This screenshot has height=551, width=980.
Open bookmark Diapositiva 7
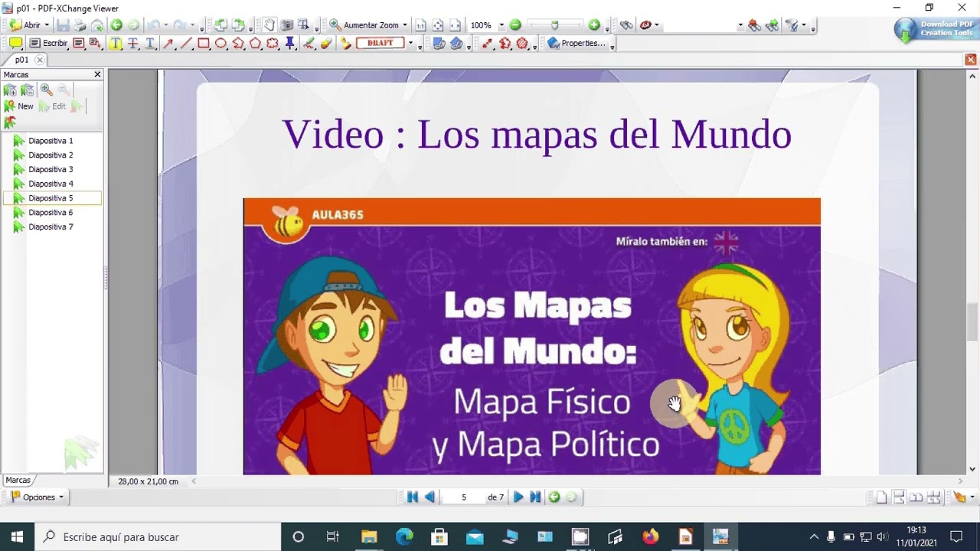[x=51, y=227]
